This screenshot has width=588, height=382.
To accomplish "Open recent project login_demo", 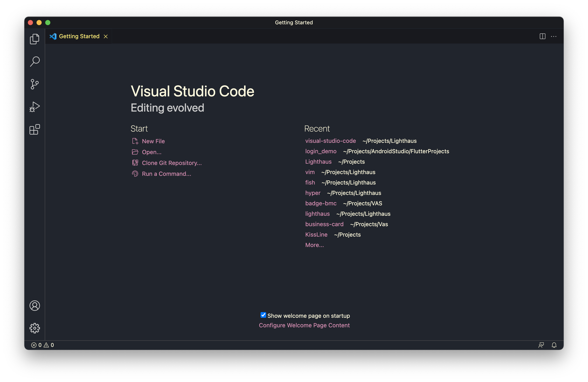I will [x=321, y=151].
